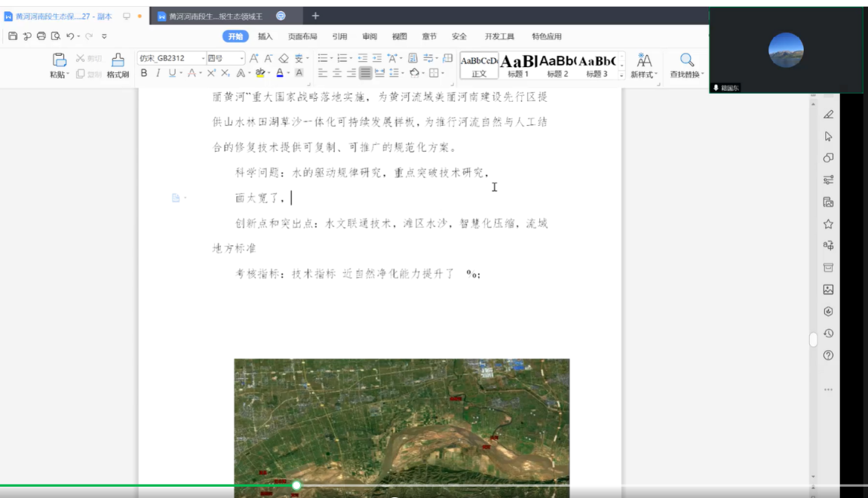Open Find and Replace (查找替换)
This screenshot has width=868, height=498.
[x=686, y=60]
